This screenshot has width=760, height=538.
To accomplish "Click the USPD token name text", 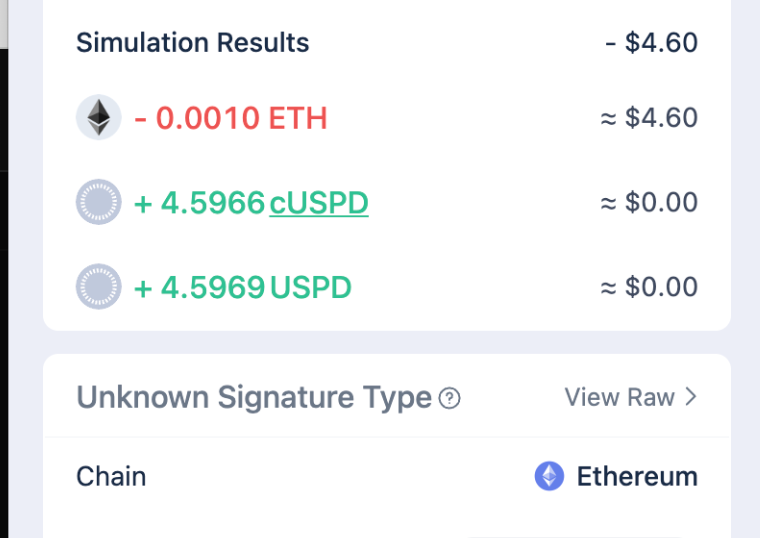I will point(310,288).
